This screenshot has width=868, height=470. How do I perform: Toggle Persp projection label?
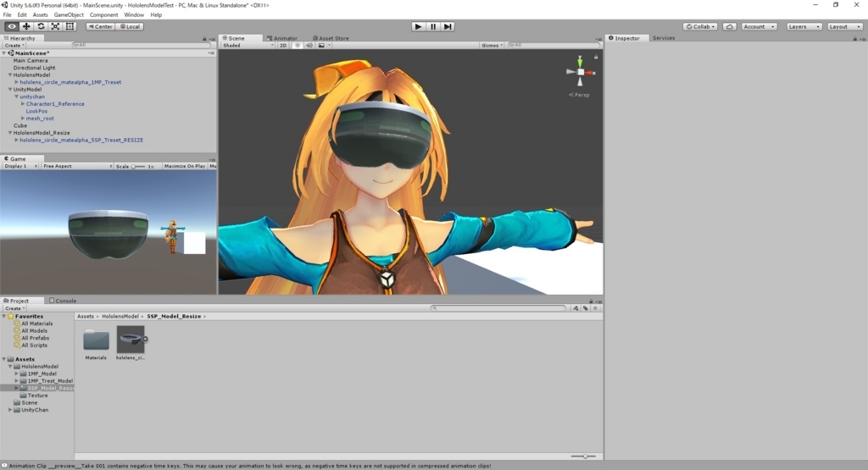tap(580, 95)
